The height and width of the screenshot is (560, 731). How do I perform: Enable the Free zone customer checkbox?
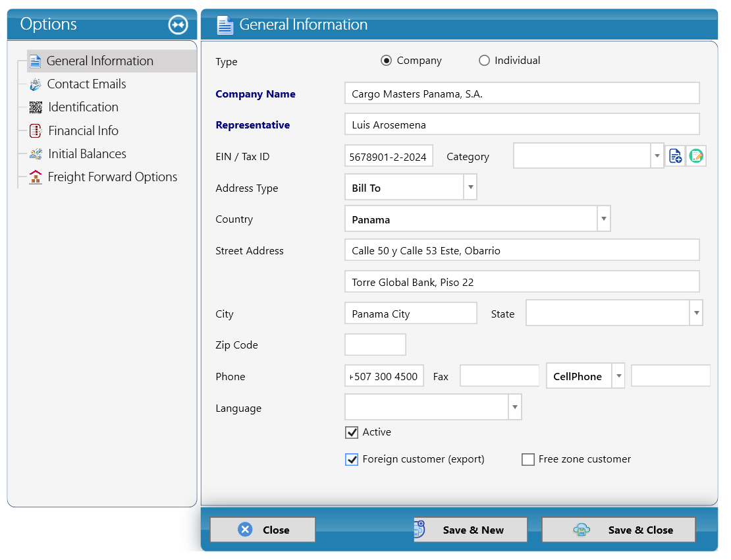coord(528,459)
